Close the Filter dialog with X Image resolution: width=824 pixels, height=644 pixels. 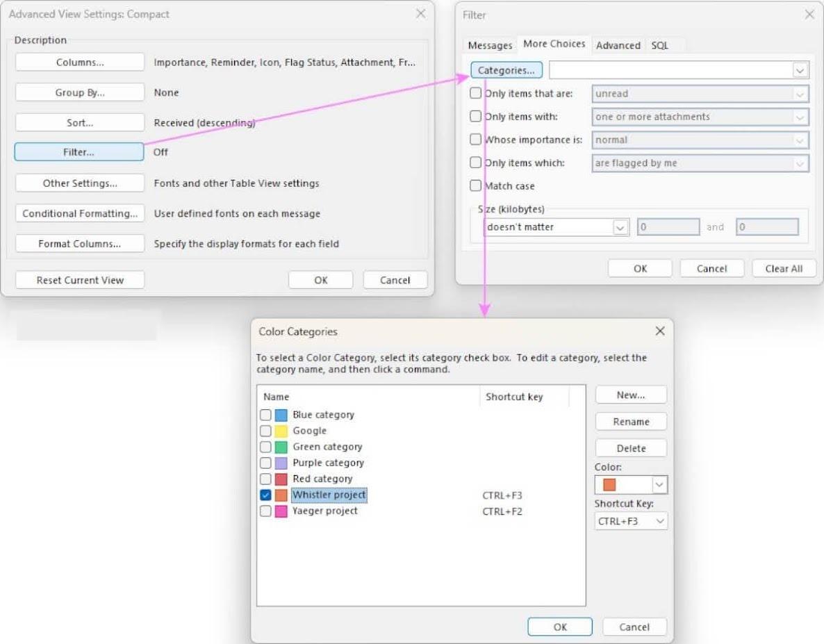click(x=809, y=15)
